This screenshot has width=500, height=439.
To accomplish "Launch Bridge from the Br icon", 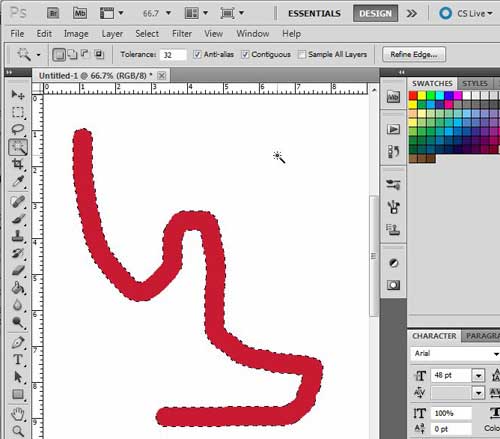I will [x=53, y=13].
